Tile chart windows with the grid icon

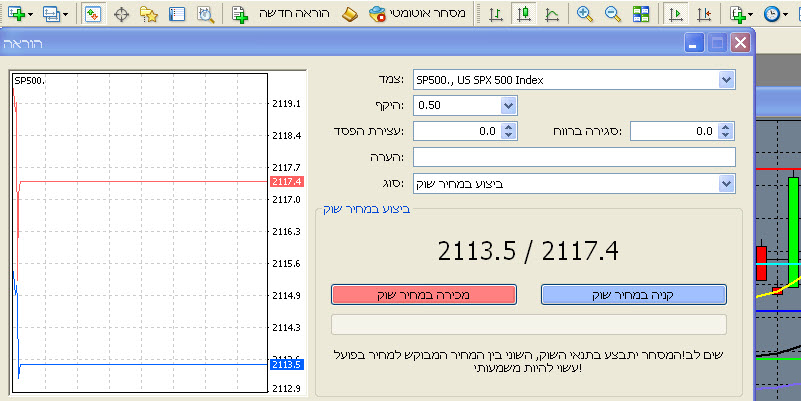click(x=641, y=14)
